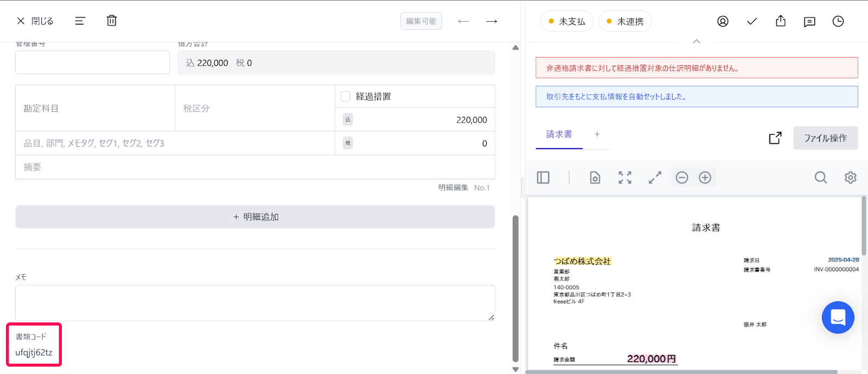The image size is (868, 374).
Task: Open the comment icon in top bar
Action: (809, 21)
